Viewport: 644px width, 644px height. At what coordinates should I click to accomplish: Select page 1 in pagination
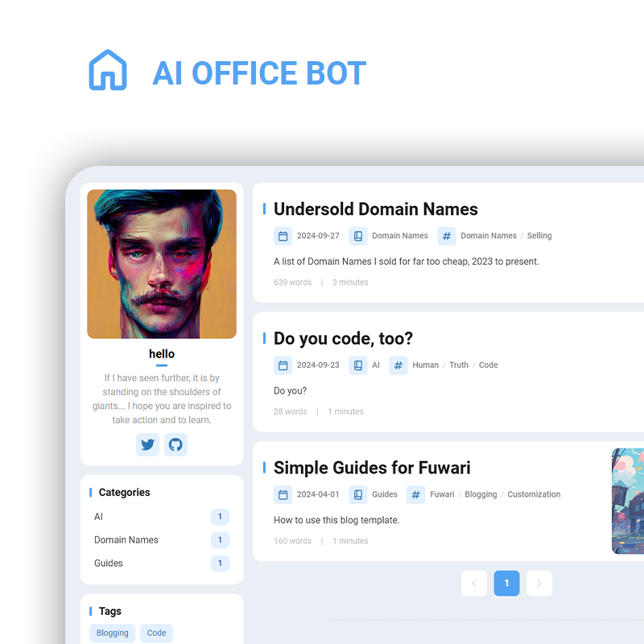tap(507, 583)
